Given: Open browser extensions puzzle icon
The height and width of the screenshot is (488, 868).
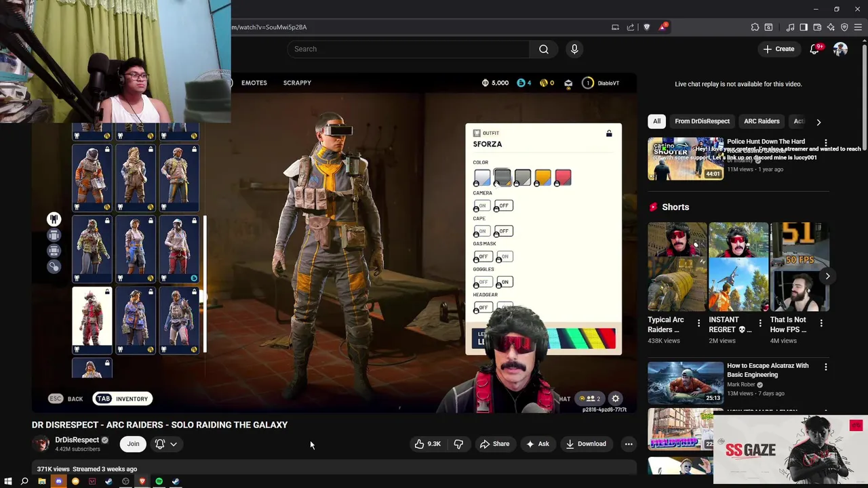Looking at the screenshot, I should [755, 27].
